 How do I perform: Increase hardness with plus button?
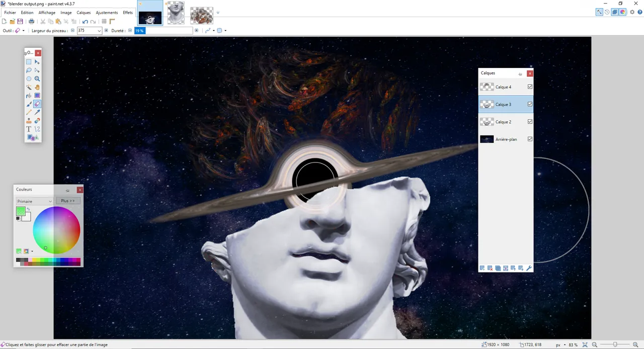pyautogui.click(x=196, y=31)
